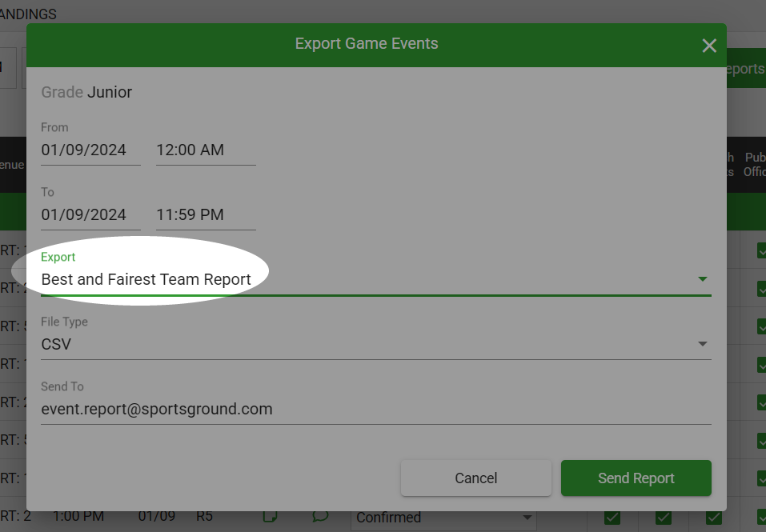The image size is (766, 532).
Task: Close the Export Game Events dialog
Action: (x=709, y=46)
